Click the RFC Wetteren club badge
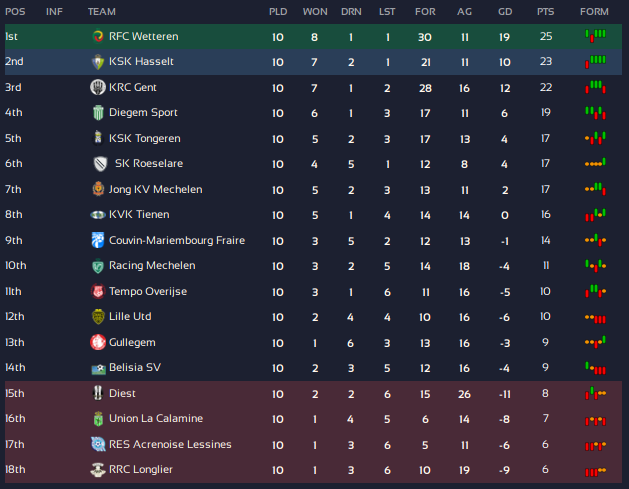The image size is (629, 489). click(x=97, y=37)
